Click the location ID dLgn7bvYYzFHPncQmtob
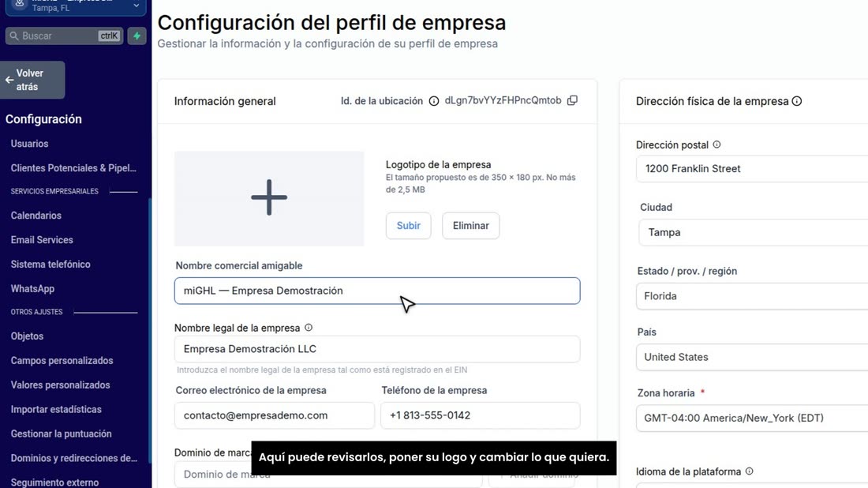Screen dimensions: 868x488 coord(503,100)
